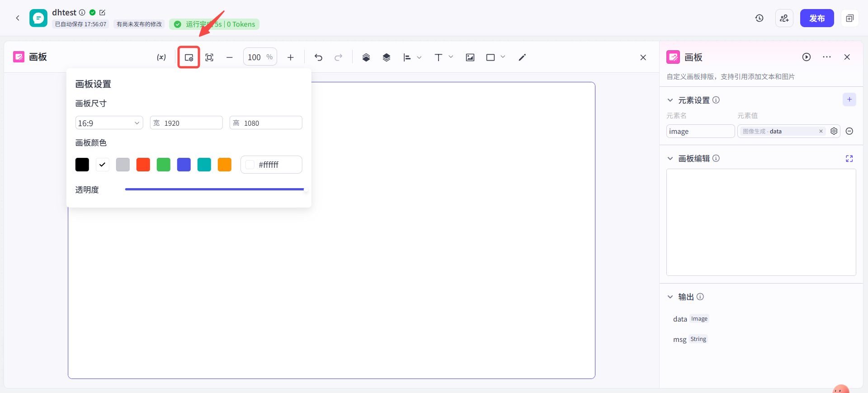Open the dhtest app logo icon
Screen dimensions: 868x393
pyautogui.click(x=38, y=18)
